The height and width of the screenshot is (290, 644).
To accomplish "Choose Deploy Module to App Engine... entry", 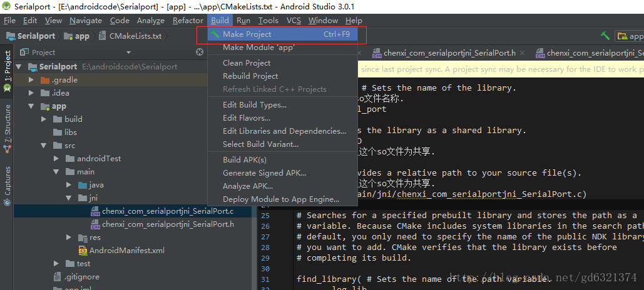I will click(283, 199).
